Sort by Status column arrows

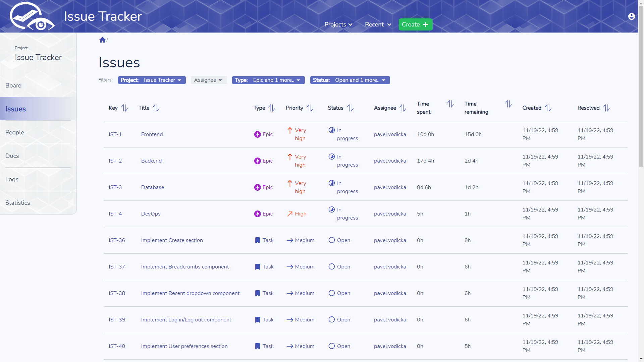pyautogui.click(x=350, y=108)
